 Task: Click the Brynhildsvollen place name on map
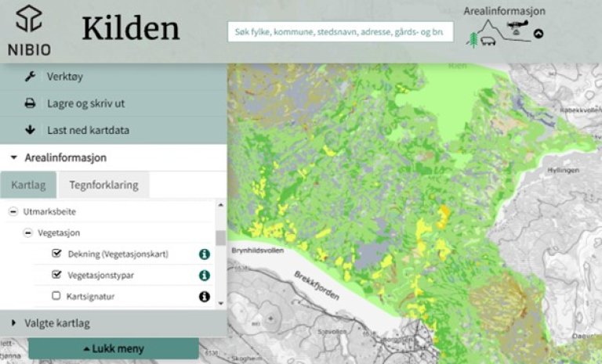pos(258,250)
